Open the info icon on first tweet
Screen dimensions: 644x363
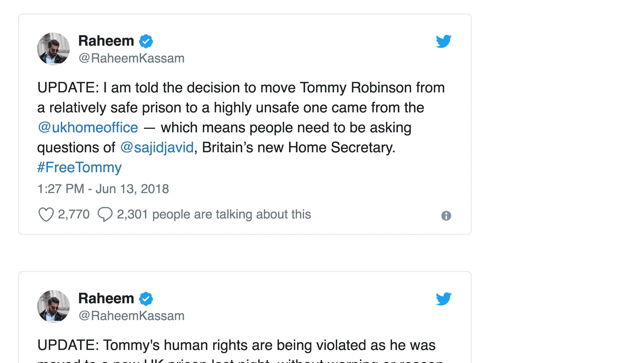click(446, 216)
